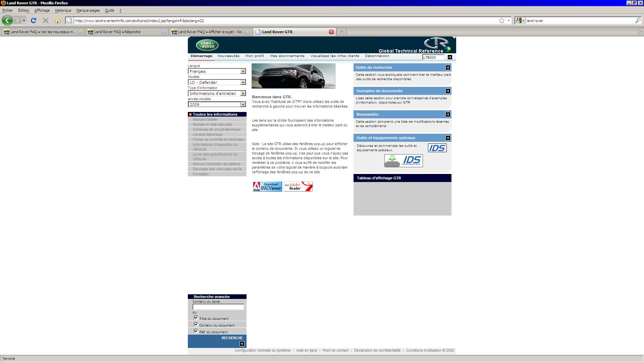The width and height of the screenshot is (644, 362).
Task: Open the Marque-pages menu
Action: click(88, 10)
